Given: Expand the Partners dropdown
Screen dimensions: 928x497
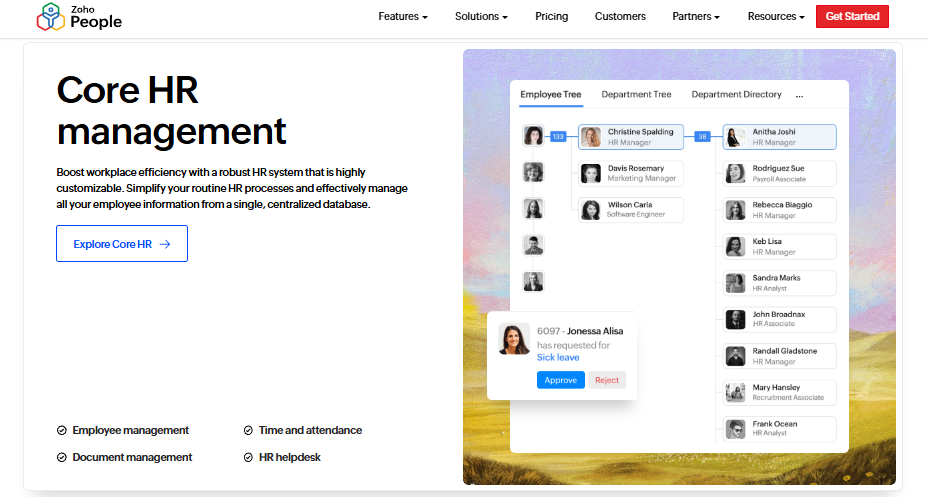Looking at the screenshot, I should pos(696,17).
